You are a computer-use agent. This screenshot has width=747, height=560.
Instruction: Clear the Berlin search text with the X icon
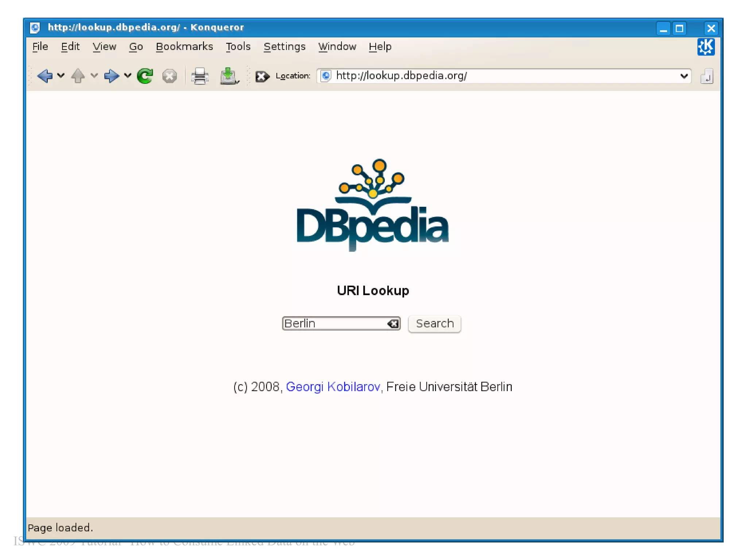(x=393, y=324)
